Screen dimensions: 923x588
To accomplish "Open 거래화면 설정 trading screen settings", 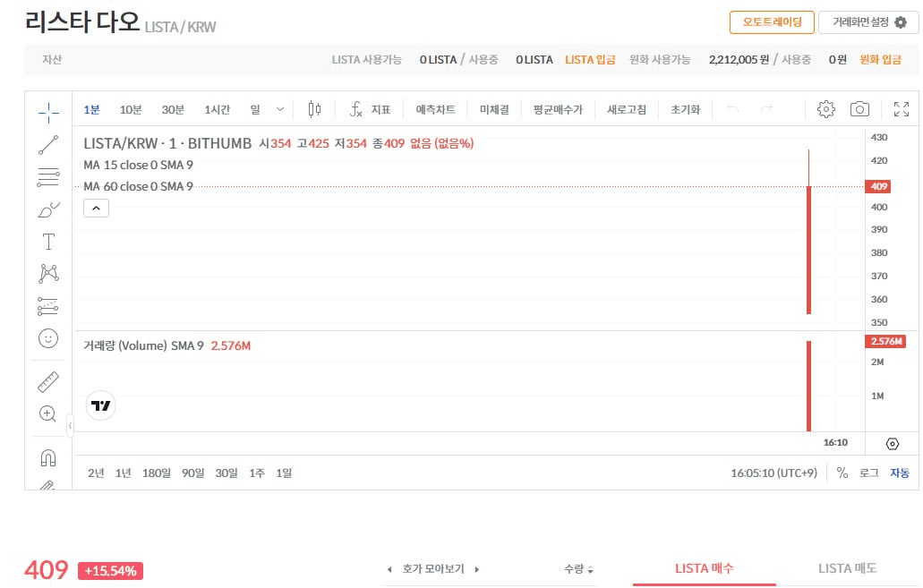I will (868, 22).
